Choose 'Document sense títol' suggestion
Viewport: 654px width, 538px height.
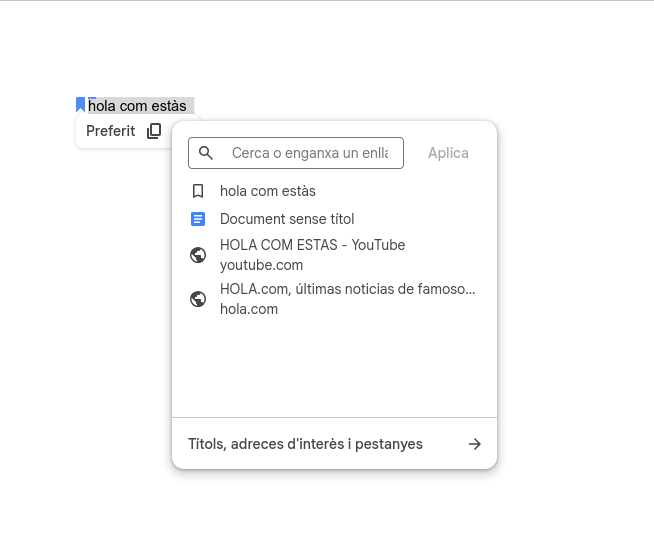coord(287,219)
